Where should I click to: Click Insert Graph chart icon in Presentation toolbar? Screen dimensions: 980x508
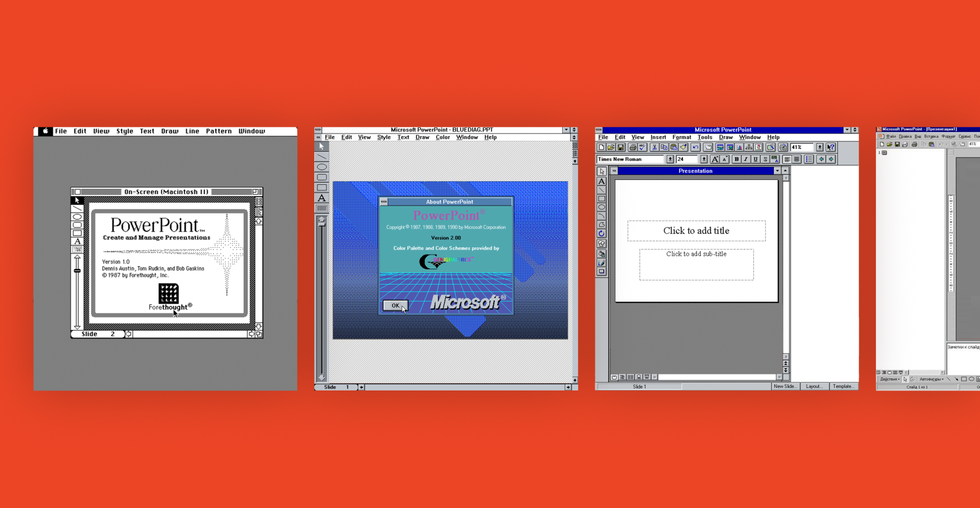(x=739, y=148)
